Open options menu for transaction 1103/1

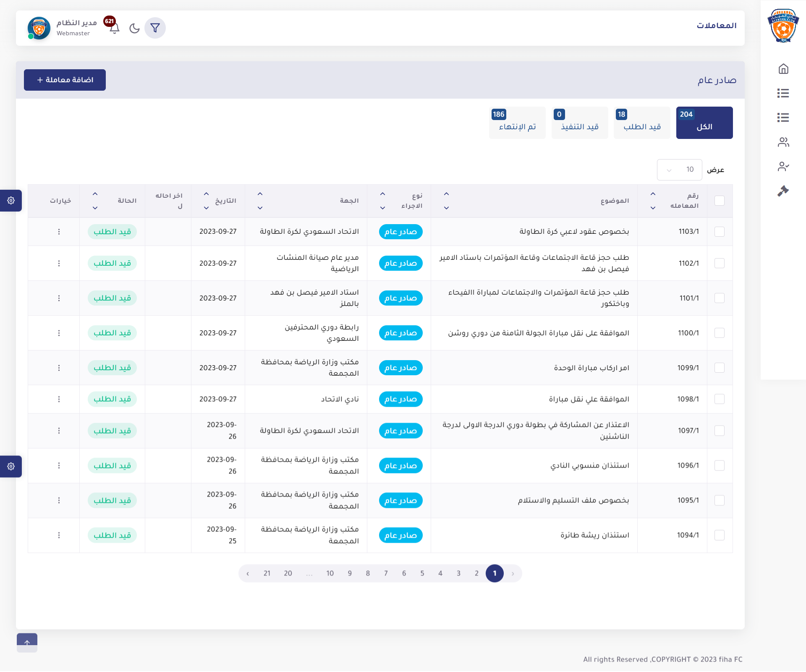coord(59,232)
